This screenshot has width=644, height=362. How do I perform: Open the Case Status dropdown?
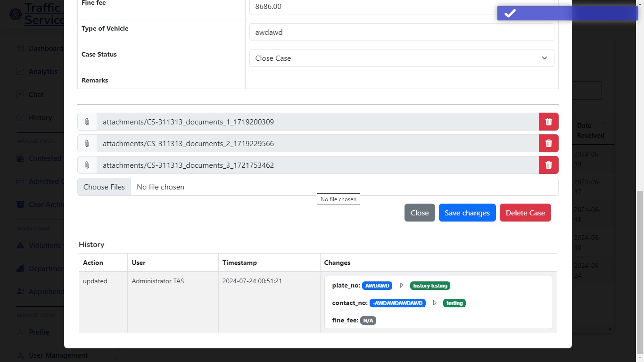(401, 58)
